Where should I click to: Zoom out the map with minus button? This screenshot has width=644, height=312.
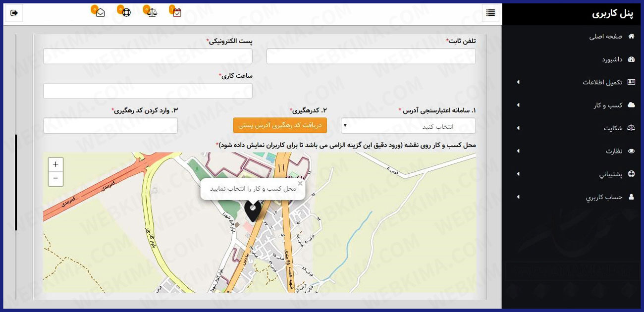click(x=55, y=178)
